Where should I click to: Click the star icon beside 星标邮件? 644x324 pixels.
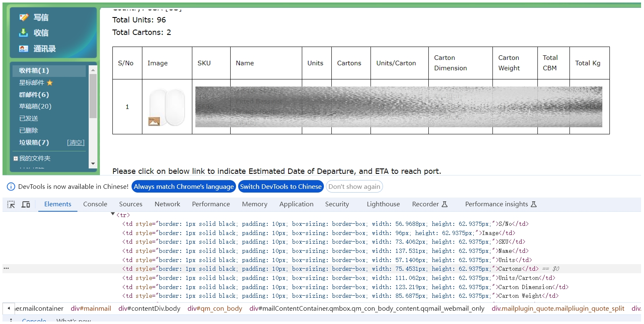[x=50, y=83]
